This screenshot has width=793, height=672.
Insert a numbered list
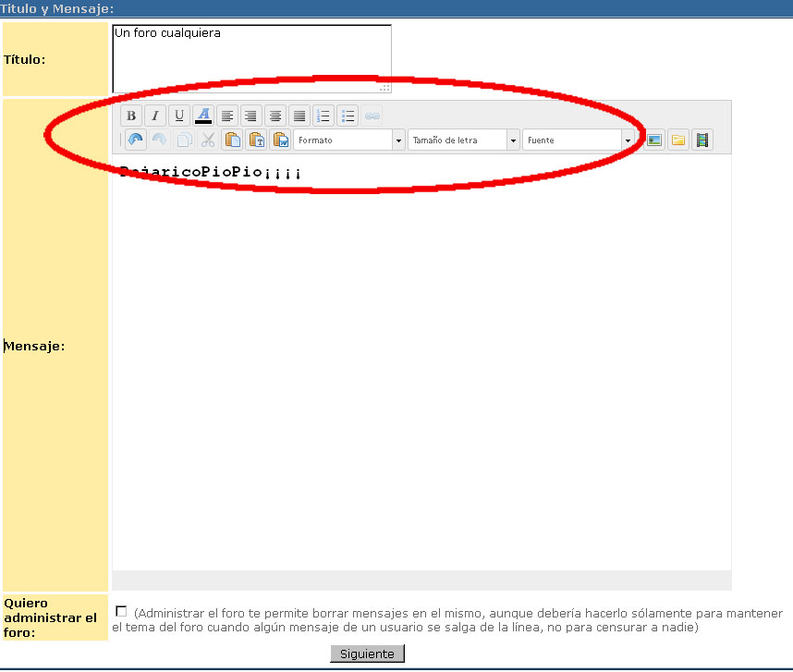pyautogui.click(x=323, y=116)
